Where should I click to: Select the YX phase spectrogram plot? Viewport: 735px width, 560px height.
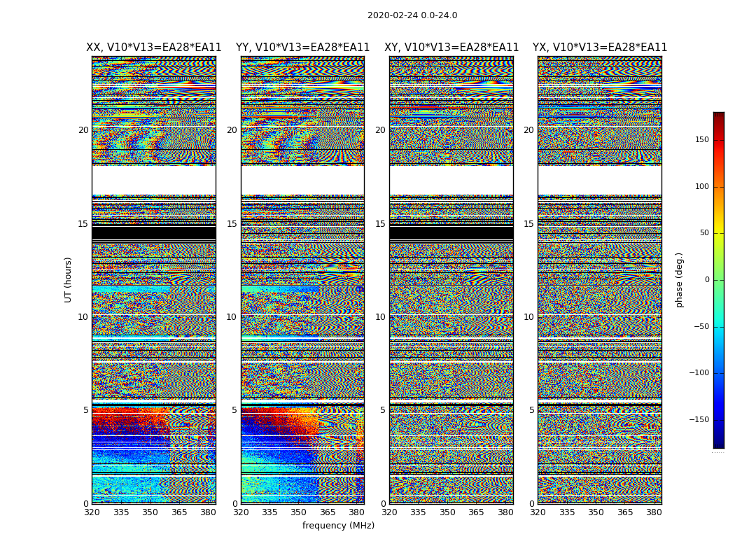(600, 280)
